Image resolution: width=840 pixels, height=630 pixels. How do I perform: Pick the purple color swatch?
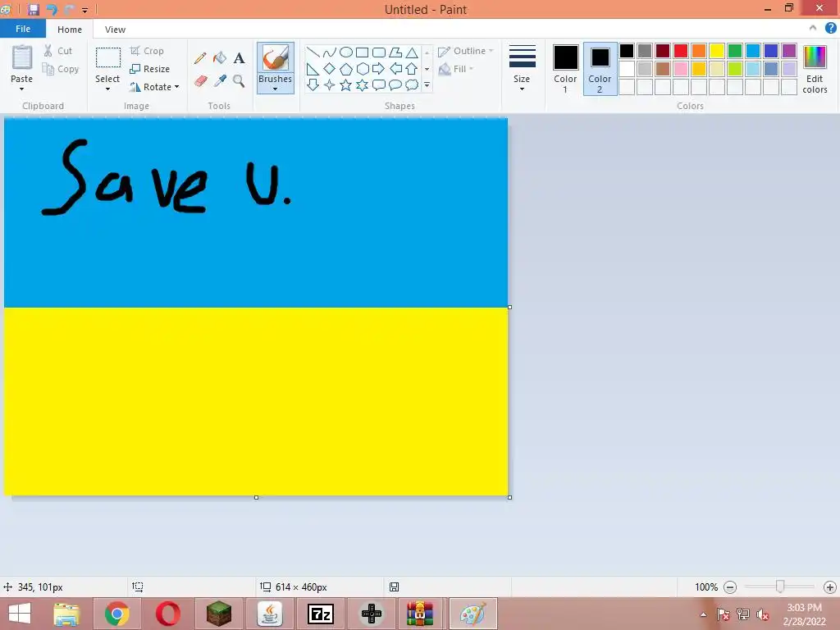(789, 51)
